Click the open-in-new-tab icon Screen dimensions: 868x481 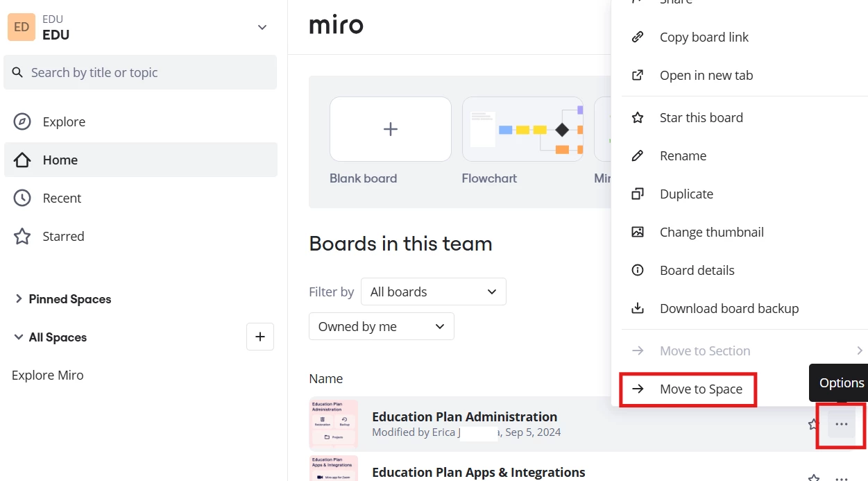point(638,75)
